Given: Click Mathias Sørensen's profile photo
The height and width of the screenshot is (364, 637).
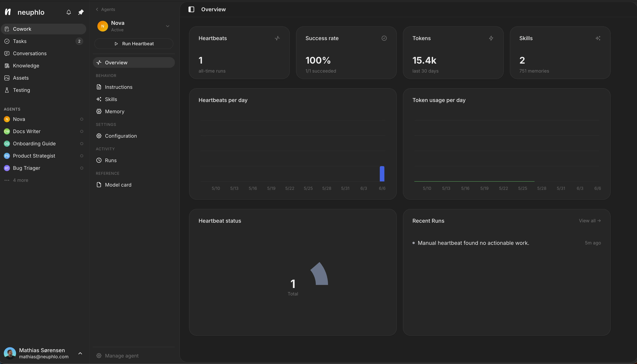Looking at the screenshot, I should [10, 353].
